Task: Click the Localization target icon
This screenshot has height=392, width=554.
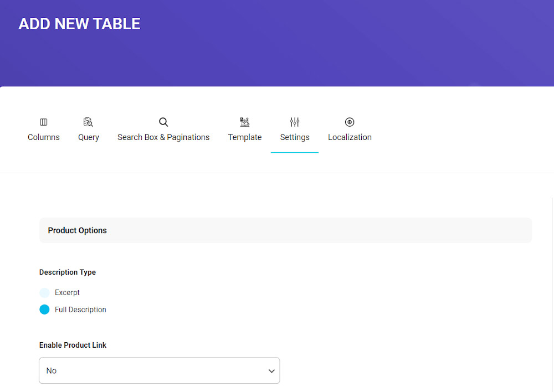Action: (350, 122)
